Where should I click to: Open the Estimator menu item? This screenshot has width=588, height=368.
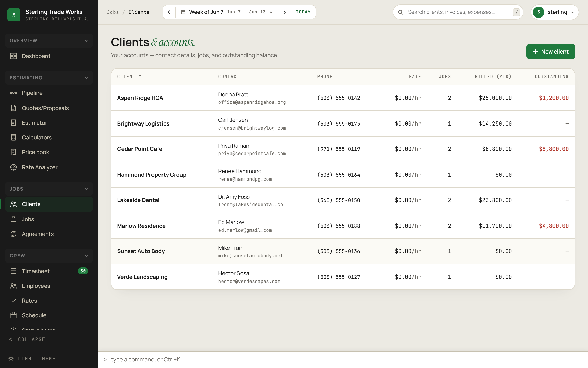tap(49, 123)
